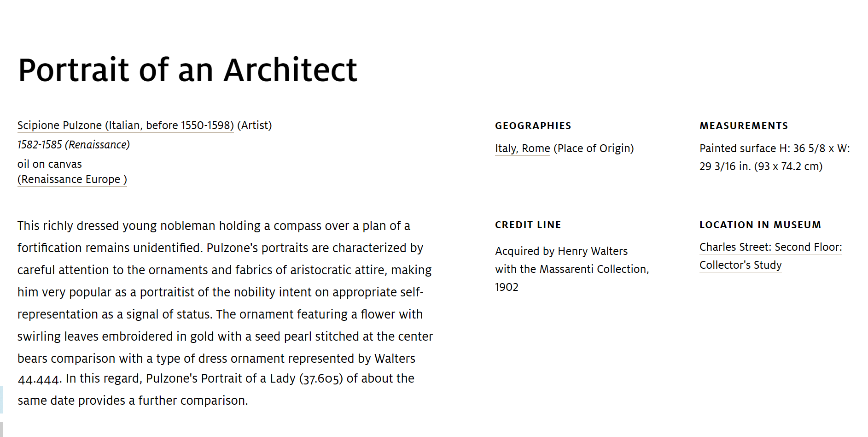Click the painted surface measurements text
Image resolution: width=868 pixels, height=437 pixels.
point(775,157)
